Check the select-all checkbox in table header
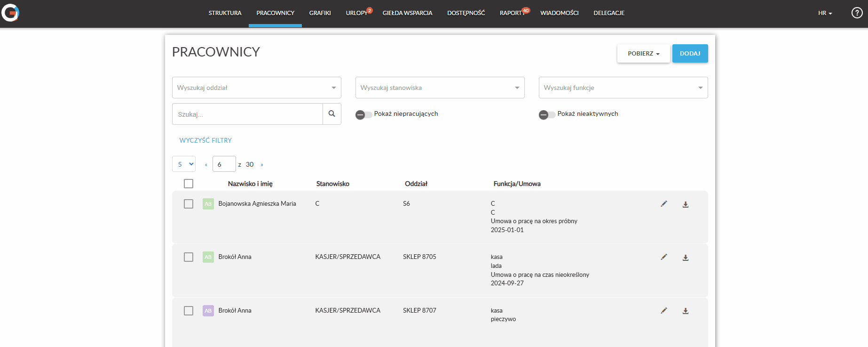 (189, 184)
